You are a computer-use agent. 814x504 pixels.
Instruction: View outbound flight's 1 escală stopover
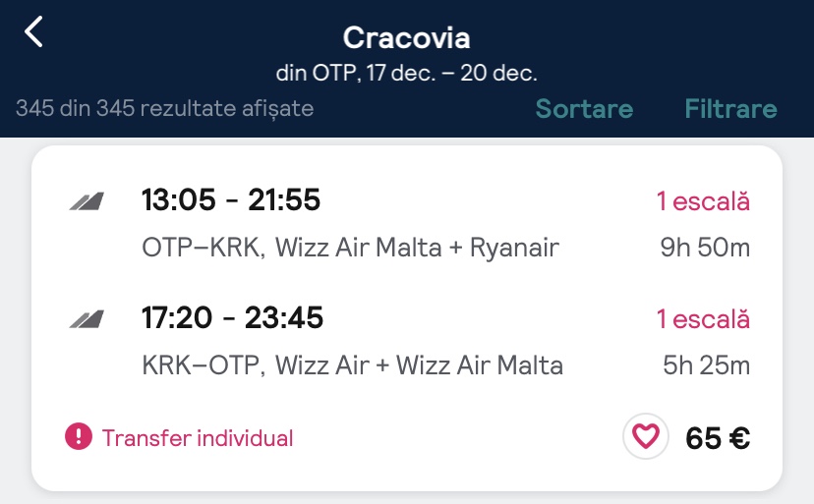703,201
